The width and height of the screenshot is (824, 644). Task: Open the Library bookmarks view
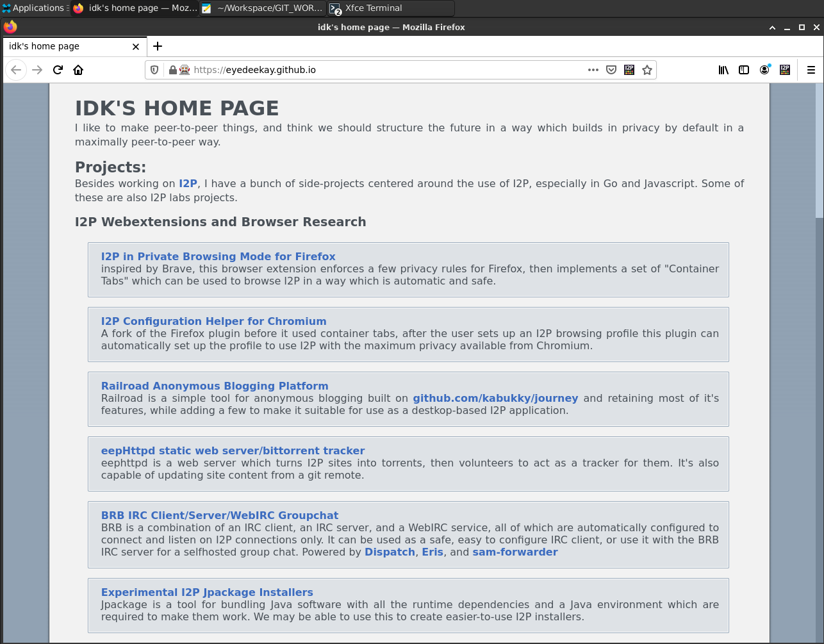click(x=723, y=70)
